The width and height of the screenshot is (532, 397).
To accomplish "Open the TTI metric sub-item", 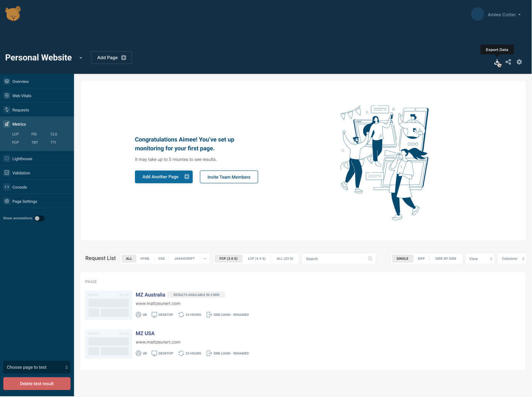I will pyautogui.click(x=53, y=142).
